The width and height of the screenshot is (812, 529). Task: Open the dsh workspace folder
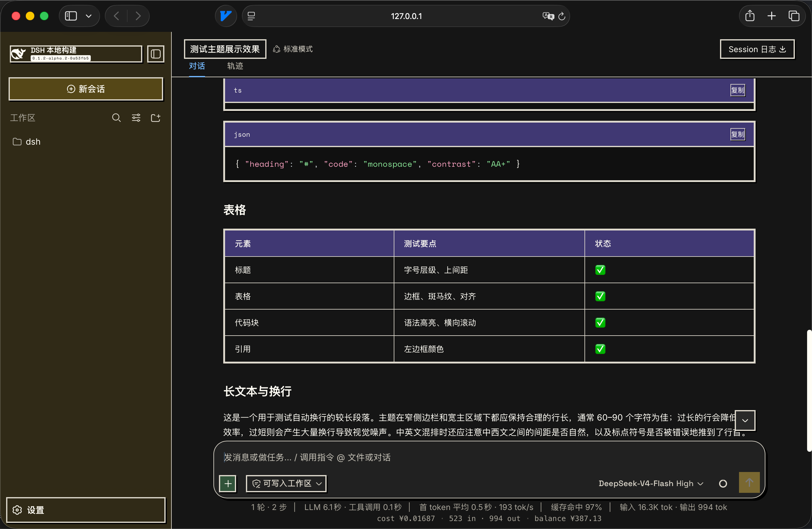tap(27, 142)
